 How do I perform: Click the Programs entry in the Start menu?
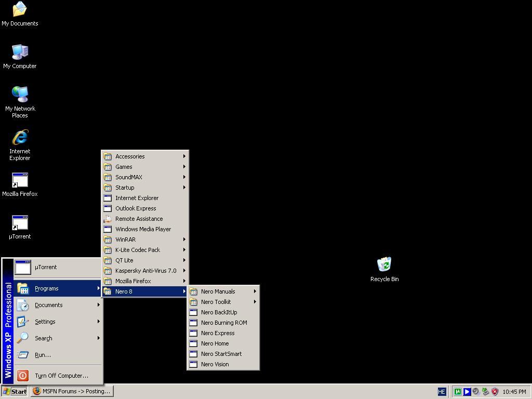58,288
